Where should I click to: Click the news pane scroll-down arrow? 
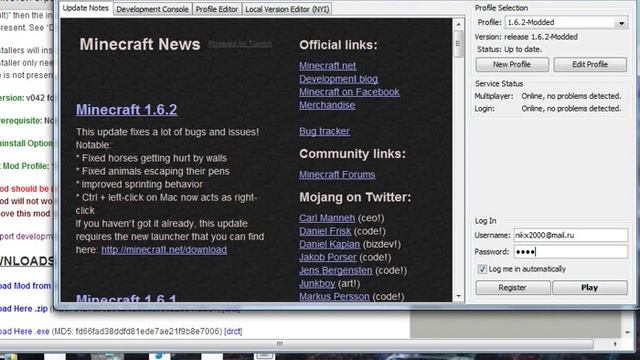click(458, 296)
